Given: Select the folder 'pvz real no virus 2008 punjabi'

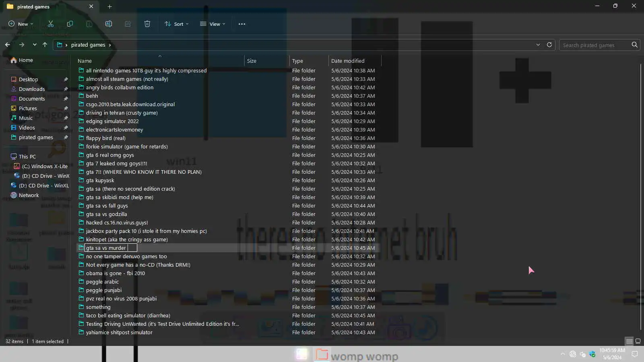Looking at the screenshot, I should (x=121, y=298).
